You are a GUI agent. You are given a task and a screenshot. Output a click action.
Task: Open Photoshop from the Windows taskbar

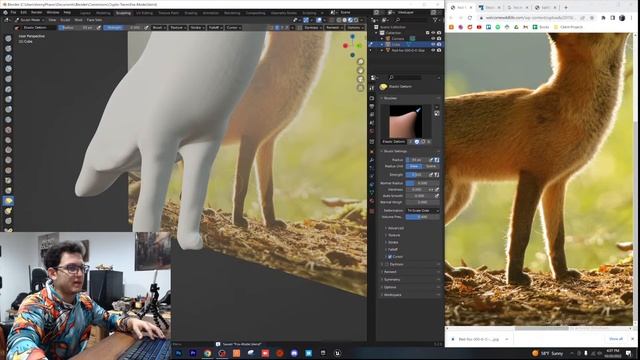pos(178,353)
